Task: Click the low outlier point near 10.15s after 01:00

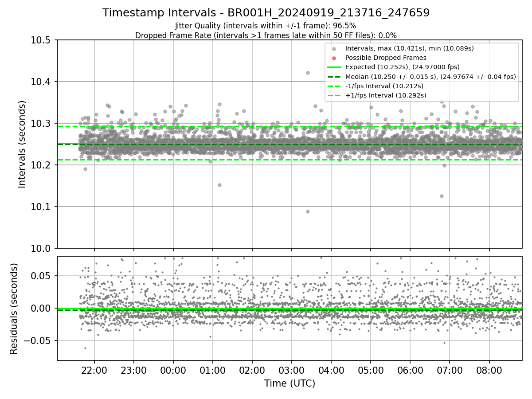Action: (x=219, y=185)
